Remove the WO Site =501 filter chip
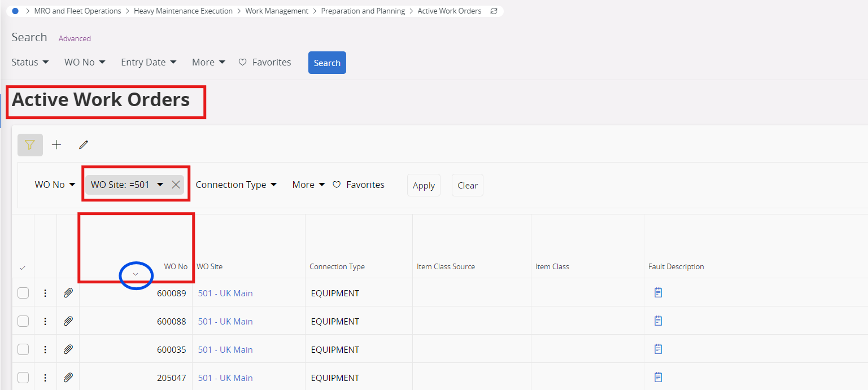This screenshot has width=868, height=390. point(176,185)
